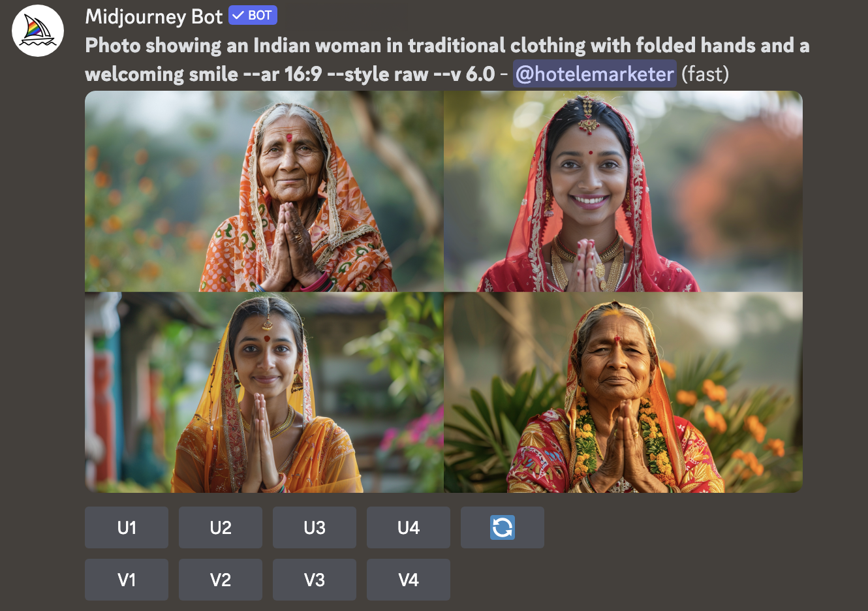Upscale the first image with U1
Viewport: 868px width, 611px height.
click(127, 527)
